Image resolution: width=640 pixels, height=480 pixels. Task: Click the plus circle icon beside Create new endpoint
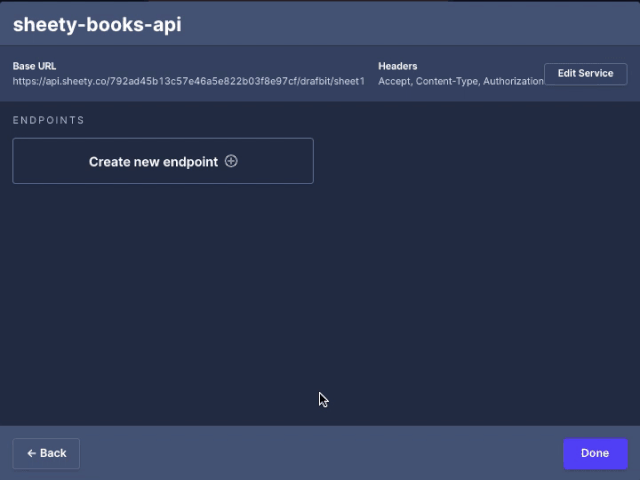(231, 161)
